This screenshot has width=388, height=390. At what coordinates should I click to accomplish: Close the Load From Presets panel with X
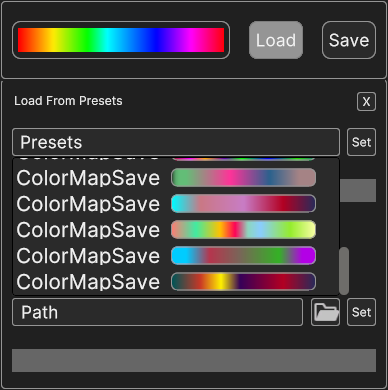tap(366, 102)
